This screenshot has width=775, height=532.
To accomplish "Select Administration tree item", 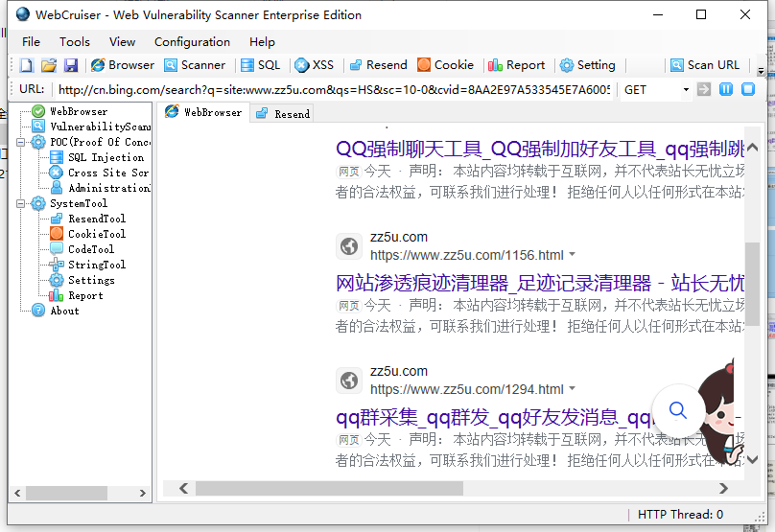I will 109,188.
